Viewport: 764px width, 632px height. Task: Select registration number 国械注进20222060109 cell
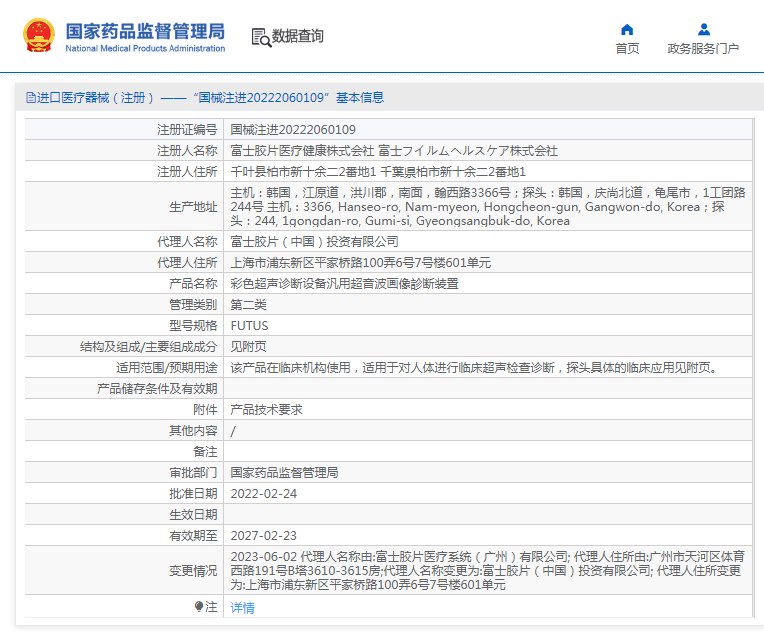(x=293, y=130)
